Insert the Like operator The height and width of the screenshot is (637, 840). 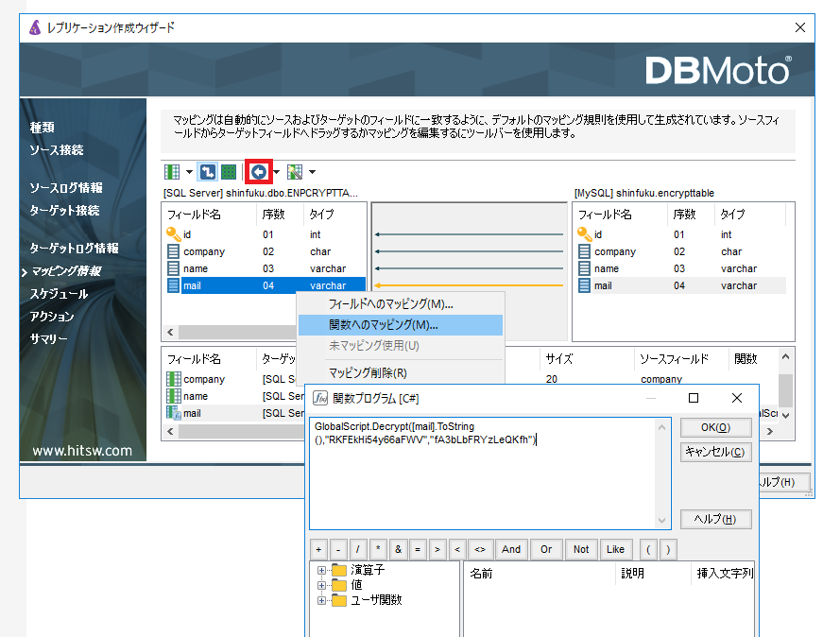[x=615, y=549]
